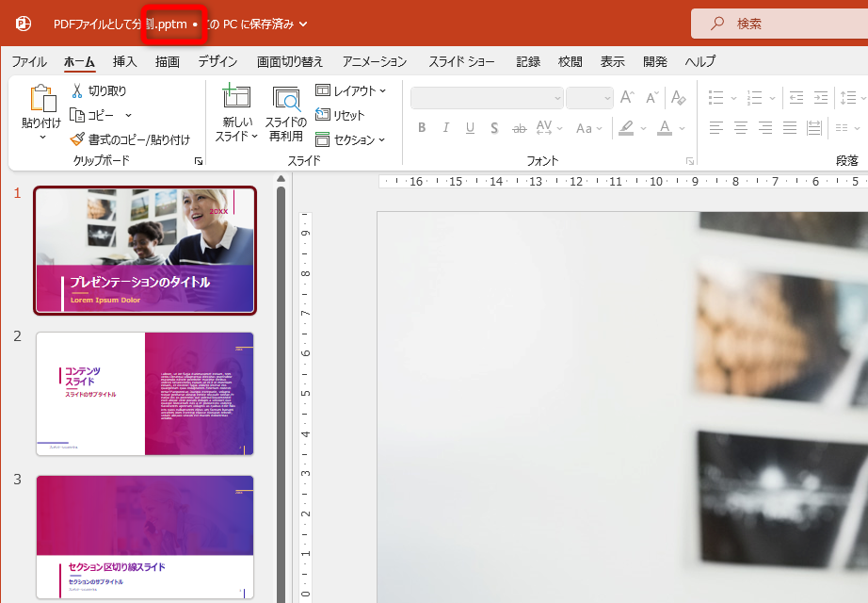Decrease list indent level
Image resolution: width=868 pixels, height=603 pixels.
(796, 98)
